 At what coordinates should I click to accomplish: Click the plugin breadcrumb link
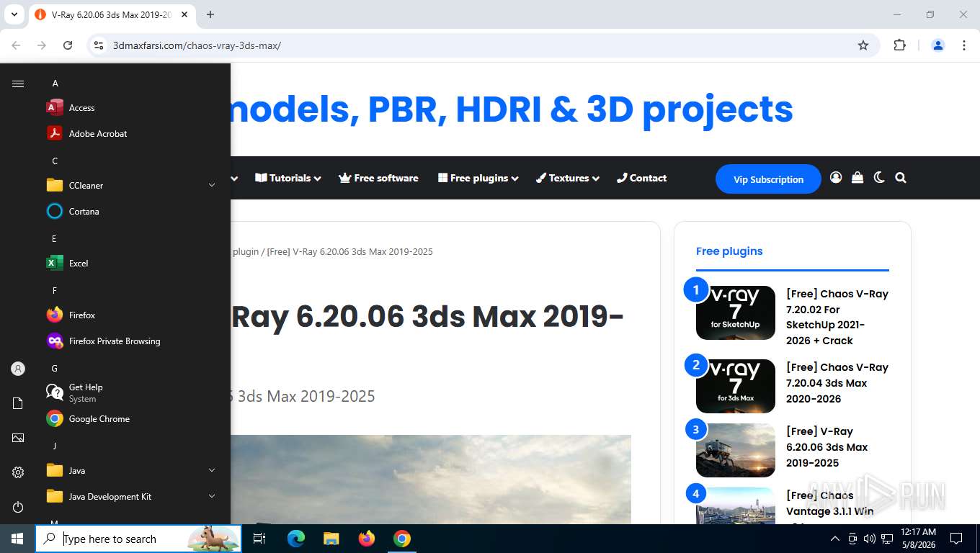click(x=246, y=251)
